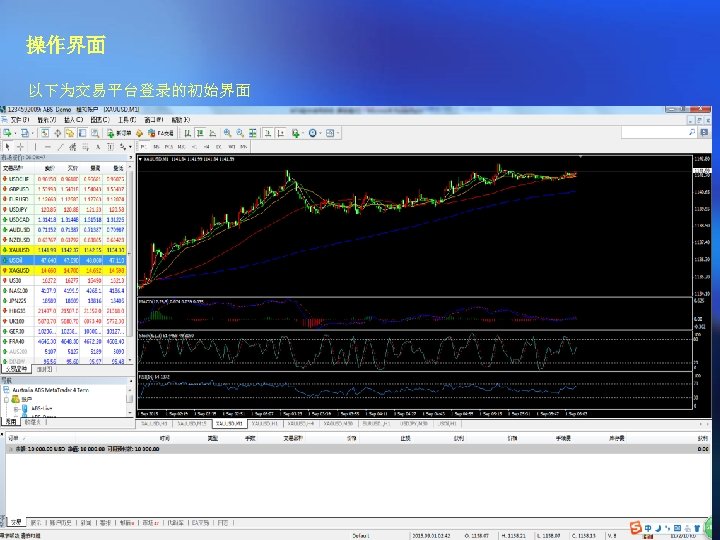Viewport: 720px width, 540px height.
Task: Open the Arrows tool dropdown arrow
Action: click(130, 147)
